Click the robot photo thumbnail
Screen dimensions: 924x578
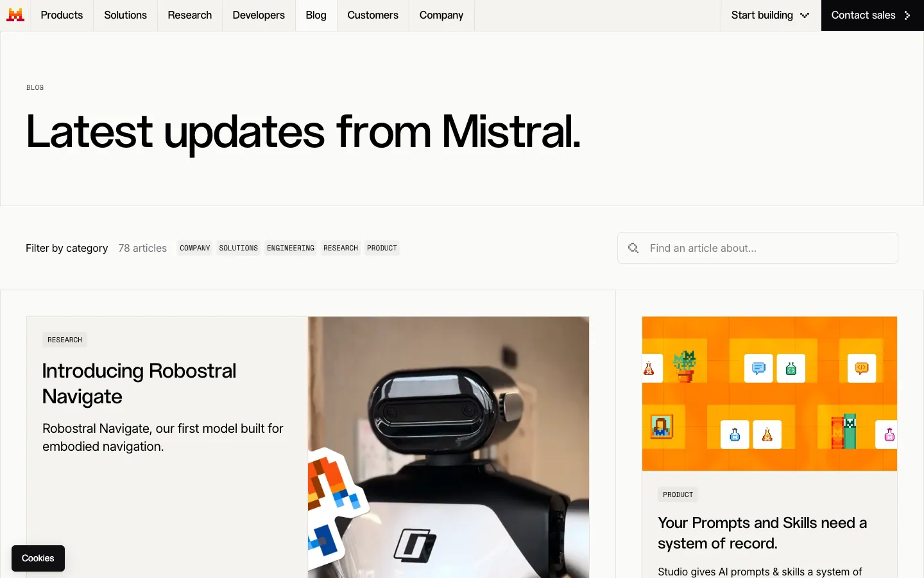(x=449, y=447)
